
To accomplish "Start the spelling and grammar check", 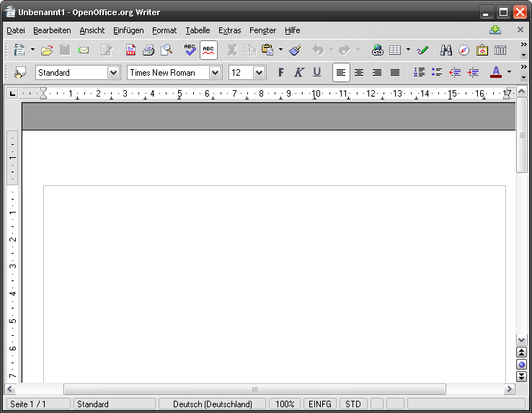I will (190, 50).
